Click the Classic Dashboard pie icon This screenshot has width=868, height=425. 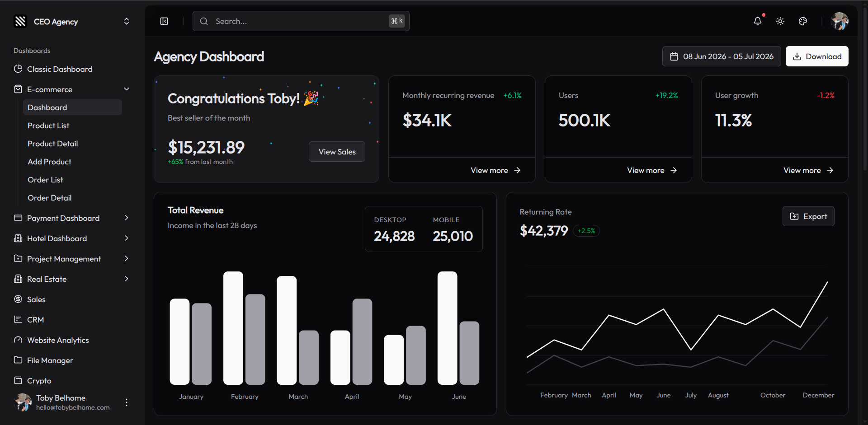click(18, 69)
